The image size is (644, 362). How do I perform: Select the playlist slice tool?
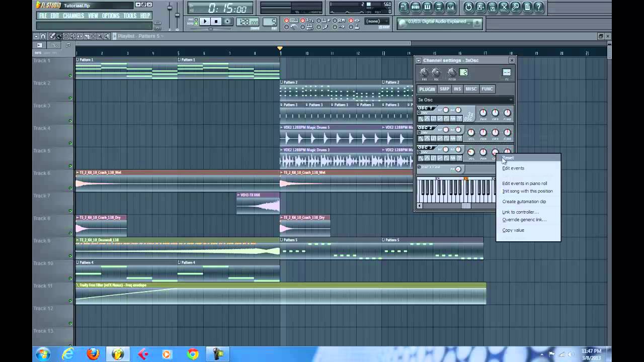(x=87, y=36)
